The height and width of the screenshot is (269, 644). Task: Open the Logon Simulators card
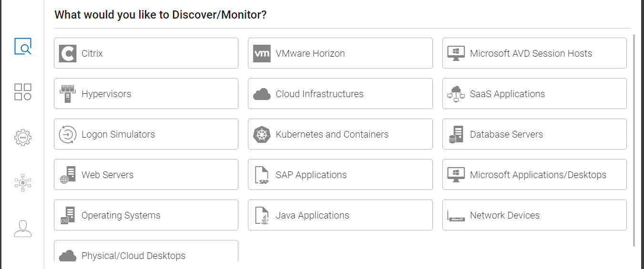[146, 134]
